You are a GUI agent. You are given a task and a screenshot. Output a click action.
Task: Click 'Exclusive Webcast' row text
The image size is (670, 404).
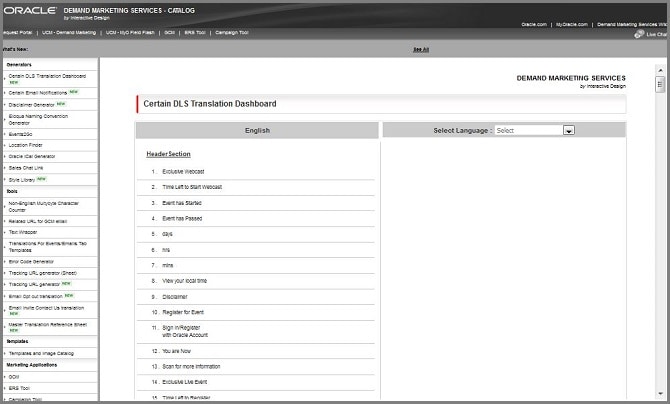(183, 171)
